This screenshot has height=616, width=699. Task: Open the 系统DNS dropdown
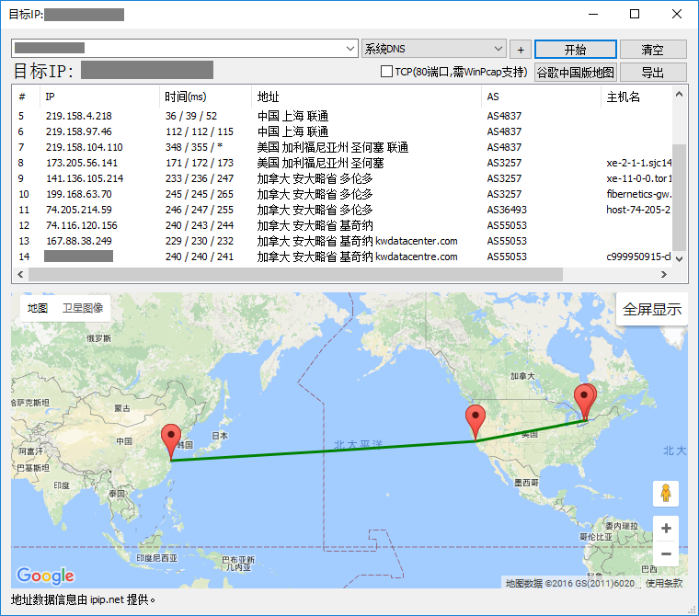434,49
